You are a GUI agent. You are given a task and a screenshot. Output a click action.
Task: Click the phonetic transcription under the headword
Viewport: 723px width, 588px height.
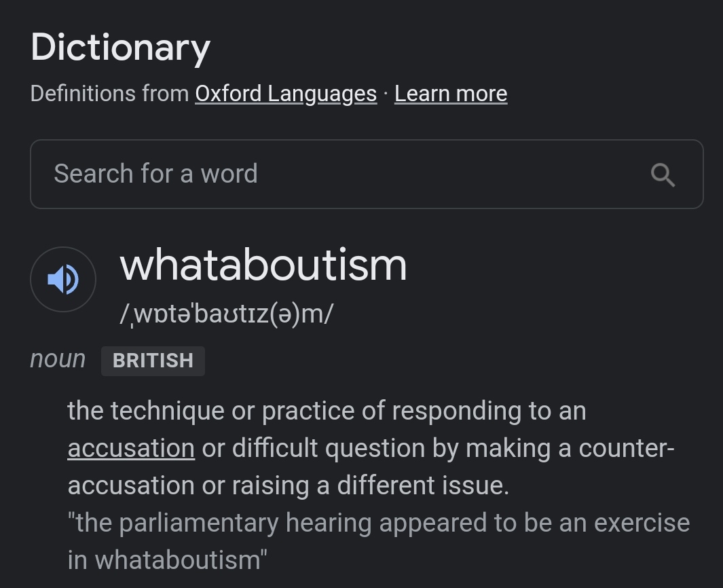227,314
